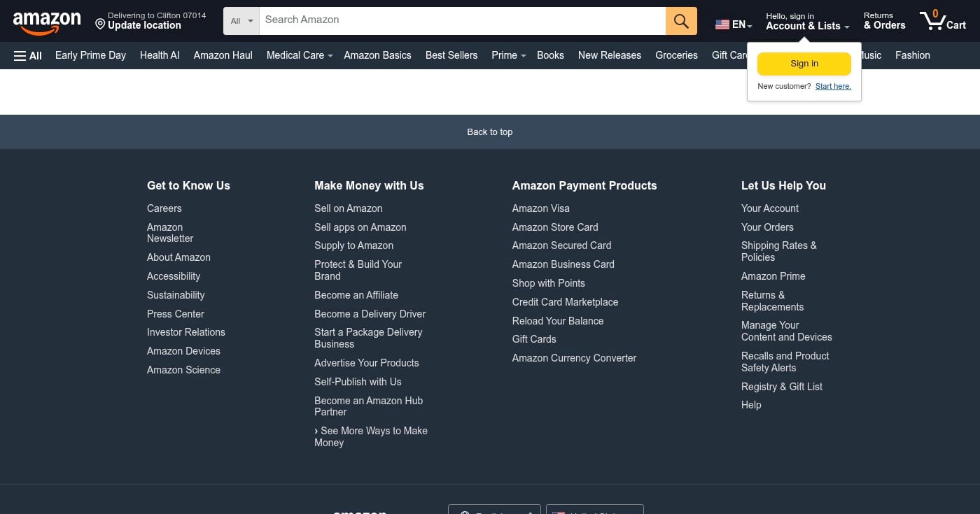Open the Investor Relations link

point(186,332)
